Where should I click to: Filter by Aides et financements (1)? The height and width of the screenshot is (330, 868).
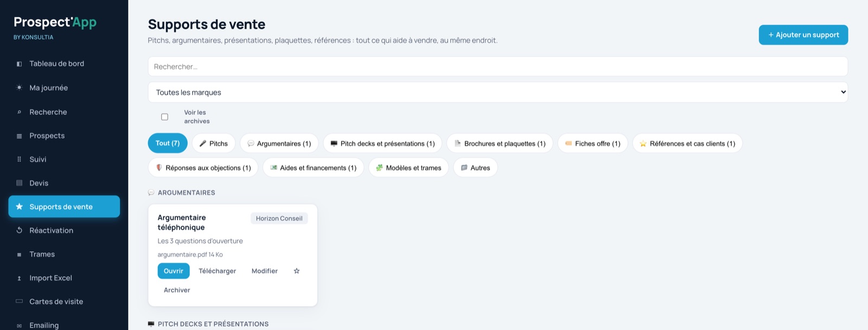click(x=313, y=168)
